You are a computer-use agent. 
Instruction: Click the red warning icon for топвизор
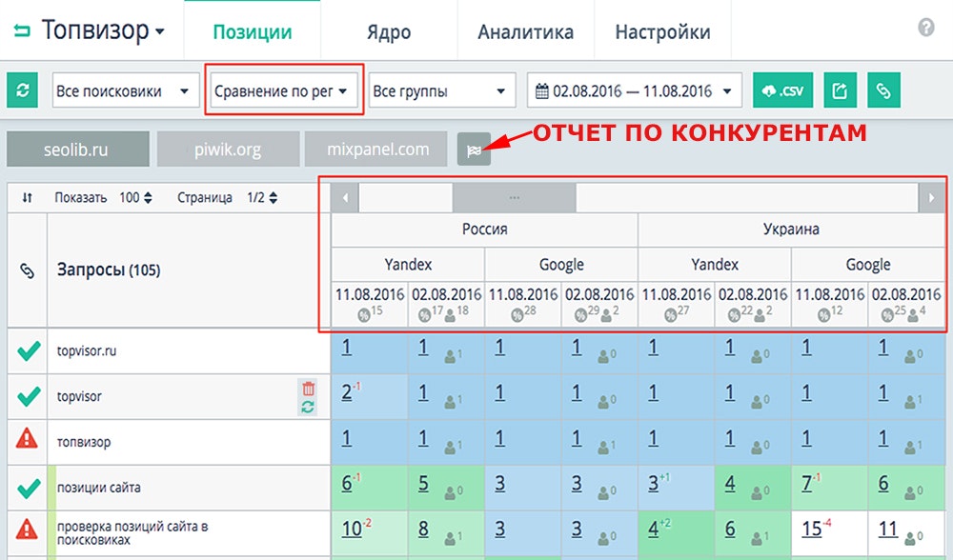(27, 438)
